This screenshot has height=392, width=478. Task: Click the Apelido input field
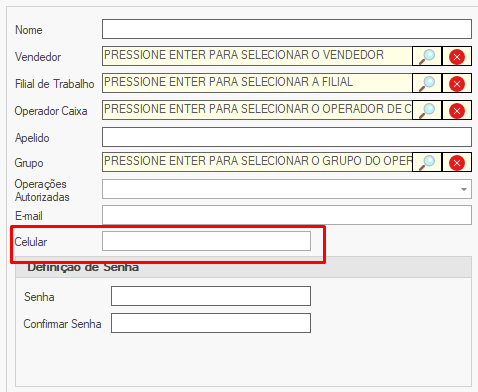tap(287, 137)
